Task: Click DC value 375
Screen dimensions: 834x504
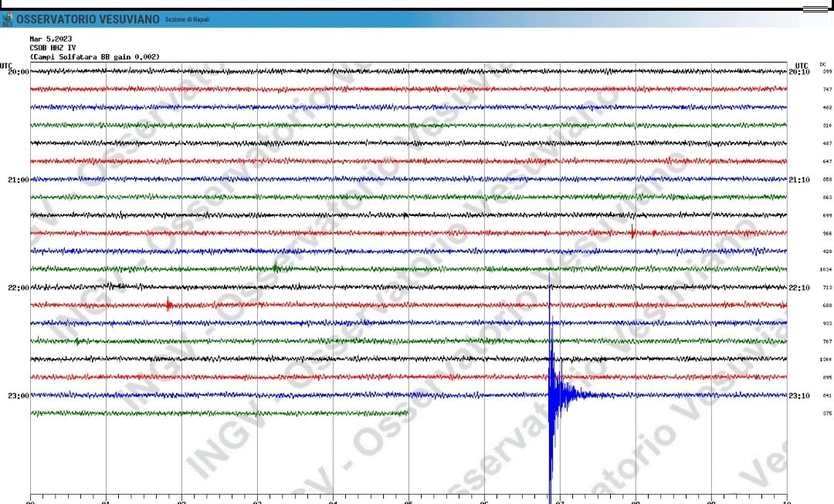Action: pyautogui.click(x=827, y=413)
